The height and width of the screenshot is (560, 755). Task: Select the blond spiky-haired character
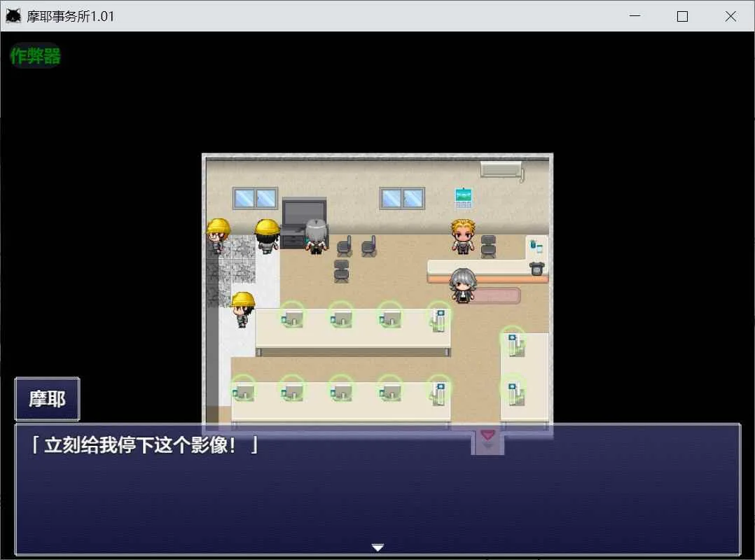463,236
